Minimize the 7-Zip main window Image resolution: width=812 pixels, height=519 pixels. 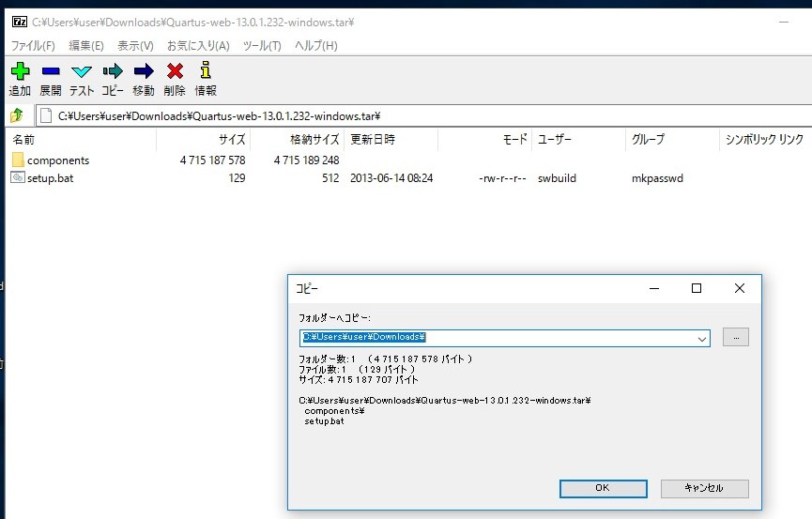(x=784, y=22)
